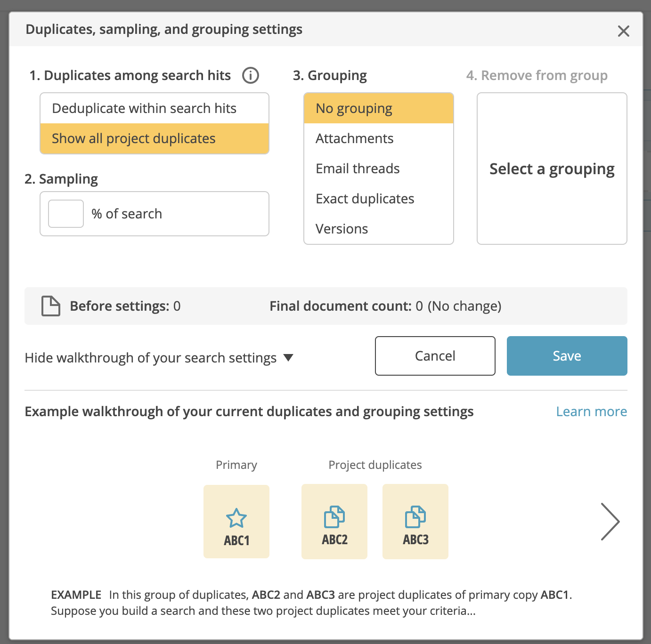Click the Save button
Screen dimensions: 651x644
567,356
